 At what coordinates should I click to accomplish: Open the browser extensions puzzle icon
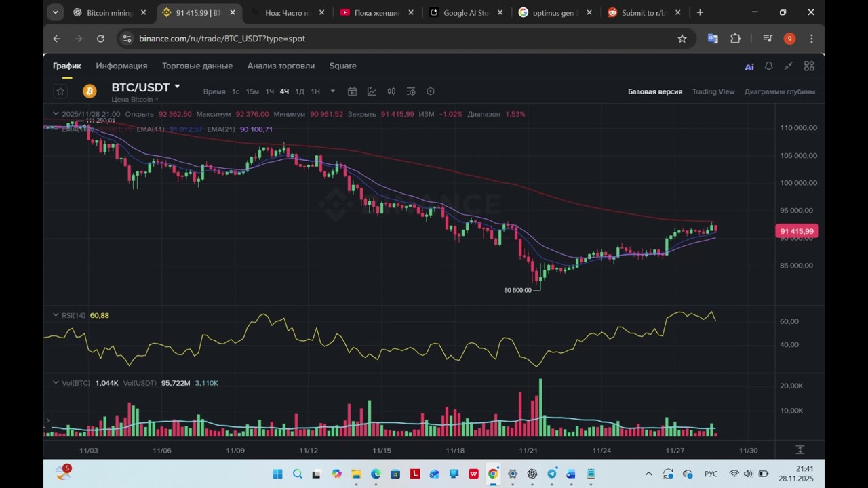735,39
